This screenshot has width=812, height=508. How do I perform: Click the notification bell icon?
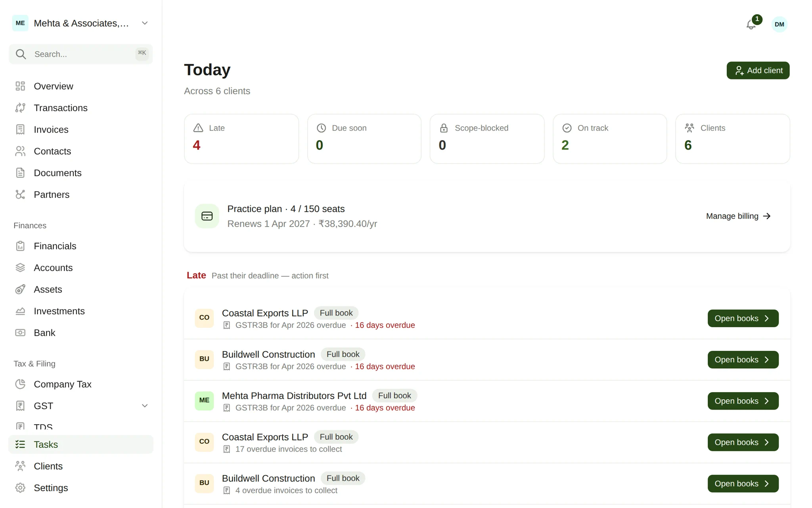[x=751, y=25]
